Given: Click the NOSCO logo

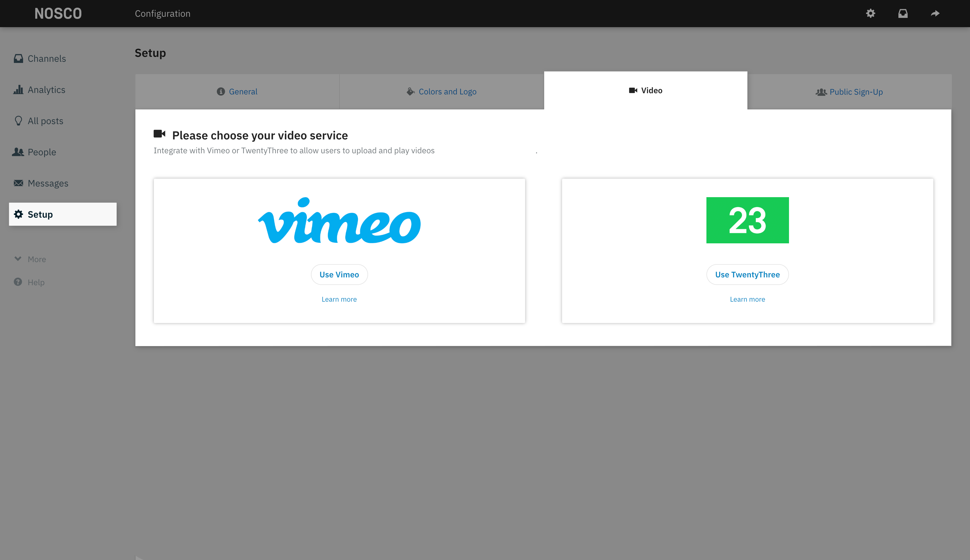Looking at the screenshot, I should 58,14.
